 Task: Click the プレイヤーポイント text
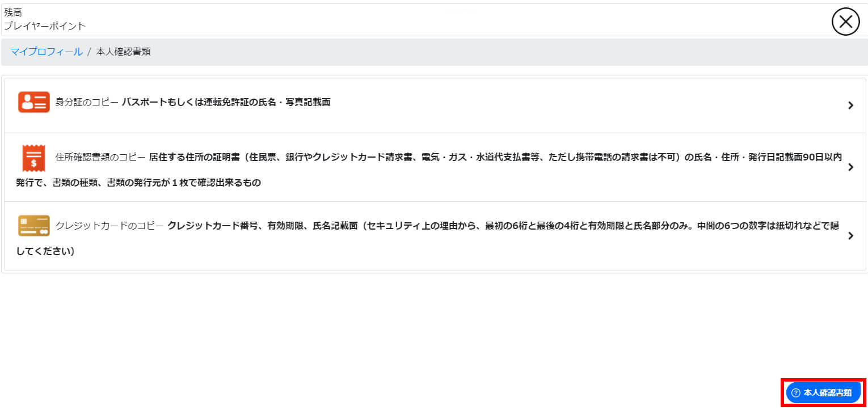point(45,26)
